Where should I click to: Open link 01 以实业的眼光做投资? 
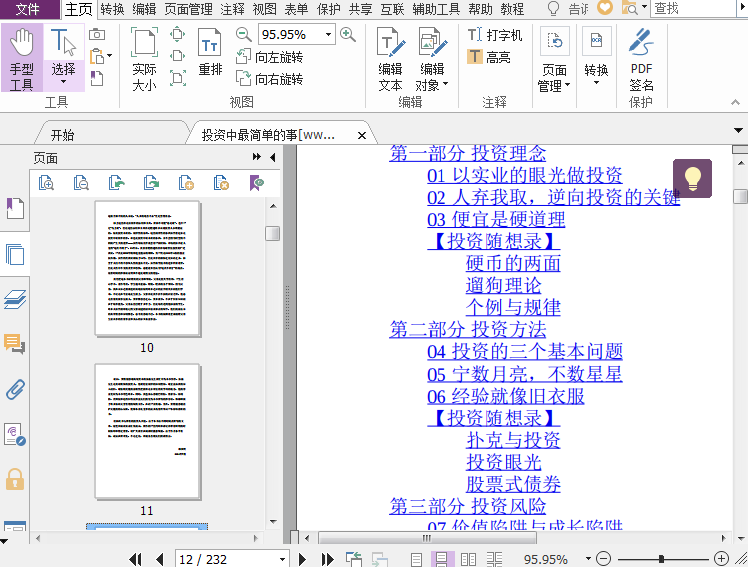click(524, 175)
